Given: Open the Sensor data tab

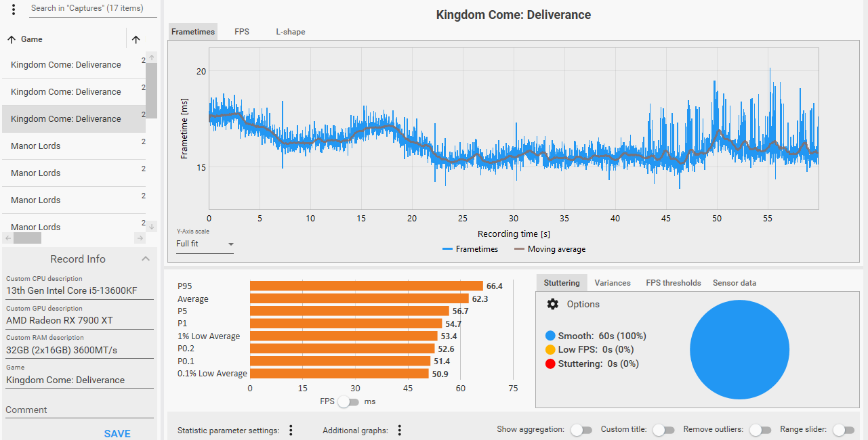Looking at the screenshot, I should (x=735, y=283).
